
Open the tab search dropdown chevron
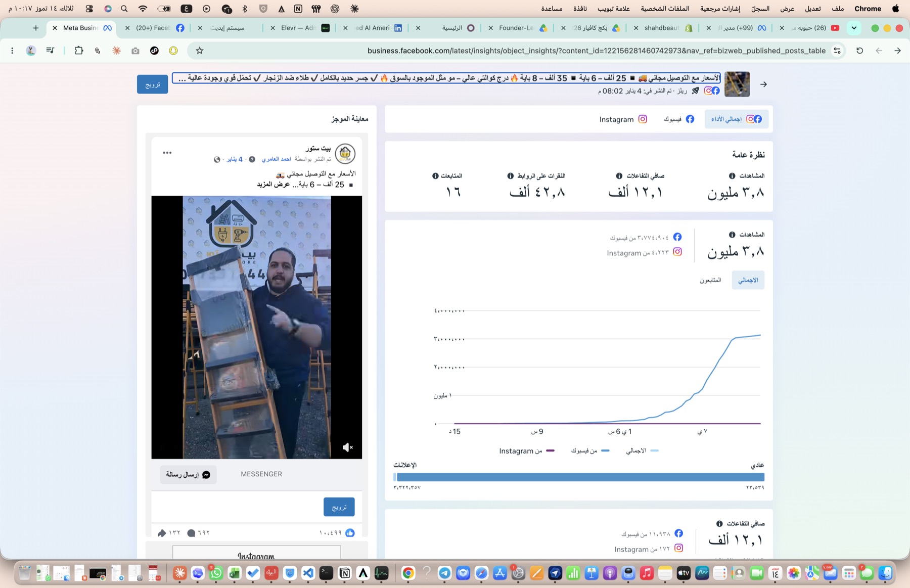tap(854, 28)
